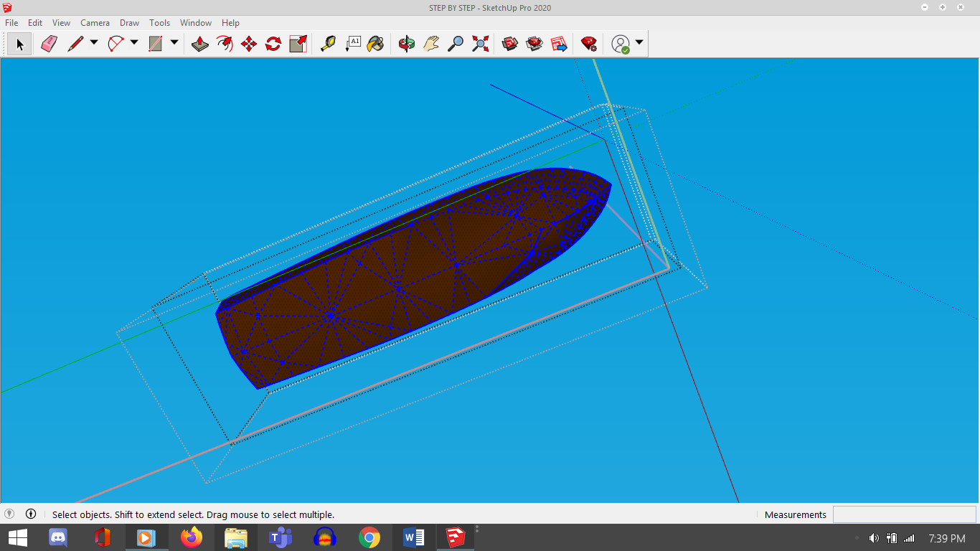This screenshot has width=980, height=551.
Task: Open the media player taskbar icon
Action: (146, 537)
